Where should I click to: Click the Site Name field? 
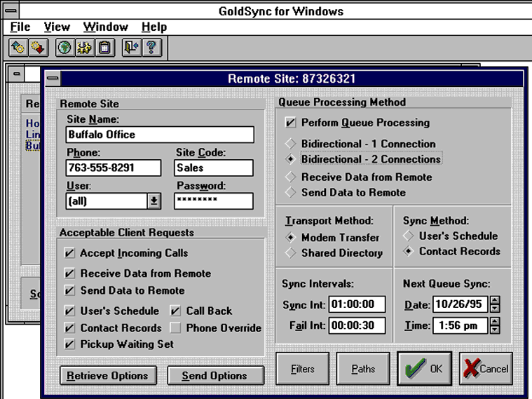(160, 135)
